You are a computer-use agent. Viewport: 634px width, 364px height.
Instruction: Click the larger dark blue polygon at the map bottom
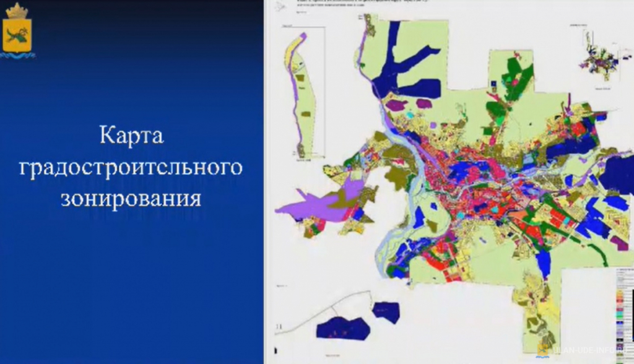[342, 327]
